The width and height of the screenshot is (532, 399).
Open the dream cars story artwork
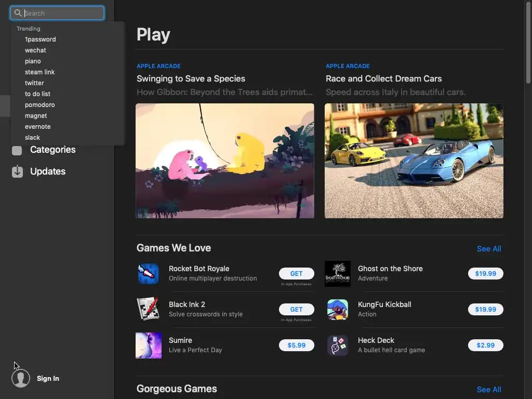(414, 161)
